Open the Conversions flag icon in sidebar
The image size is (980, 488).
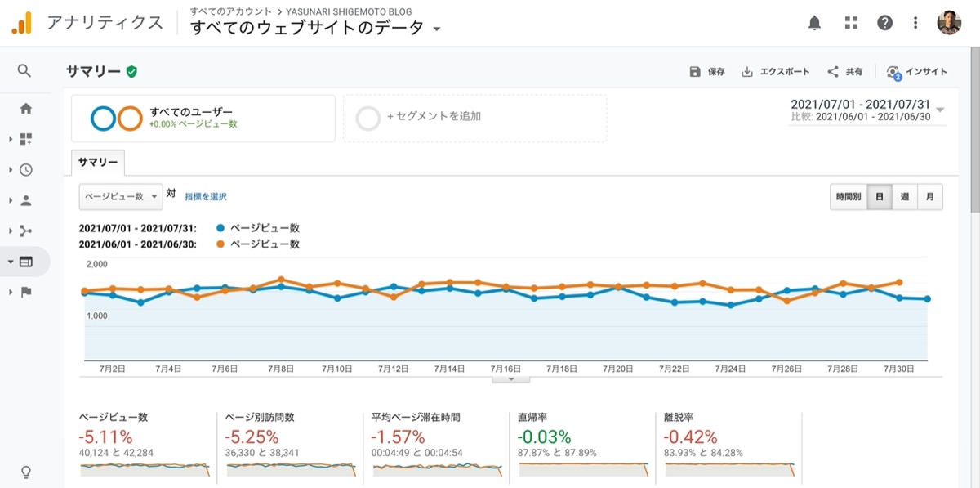click(x=26, y=292)
